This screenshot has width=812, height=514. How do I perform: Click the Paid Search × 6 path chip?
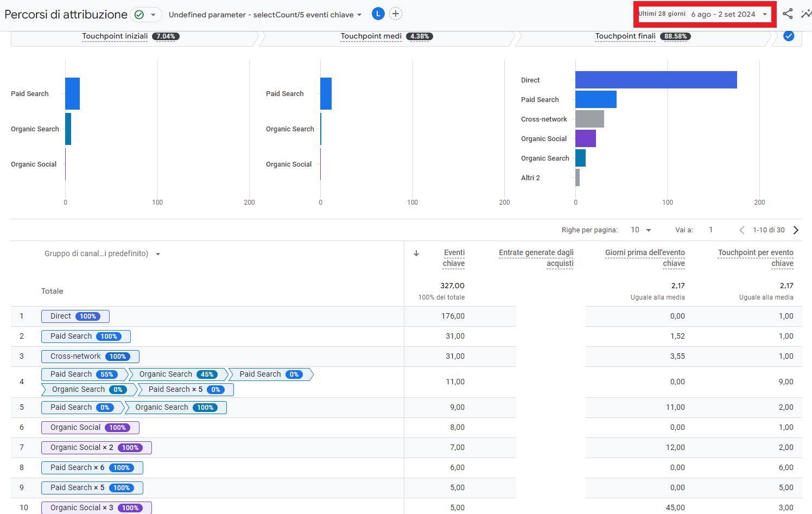92,468
